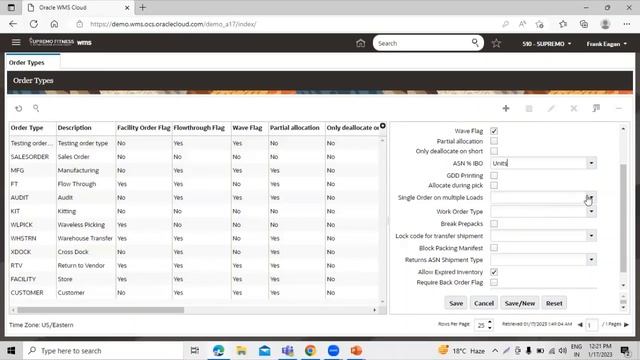Open PowerPoint from taskbar
Screen dimensions: 640x360
356,351
